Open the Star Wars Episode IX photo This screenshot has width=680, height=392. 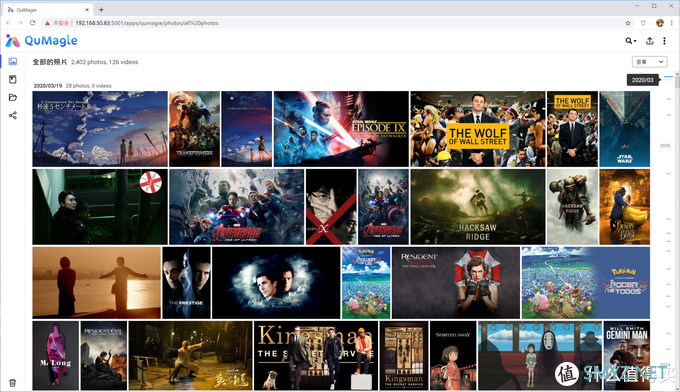[x=341, y=129]
